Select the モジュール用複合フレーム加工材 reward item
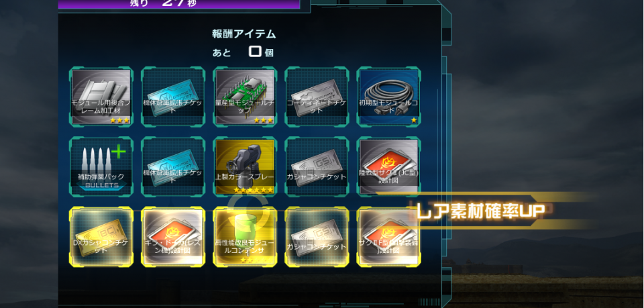 [x=101, y=97]
